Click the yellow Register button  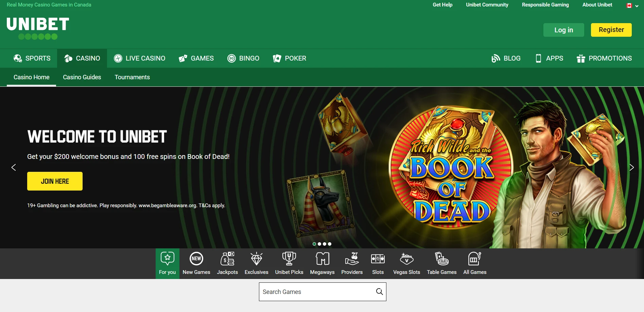(x=611, y=30)
